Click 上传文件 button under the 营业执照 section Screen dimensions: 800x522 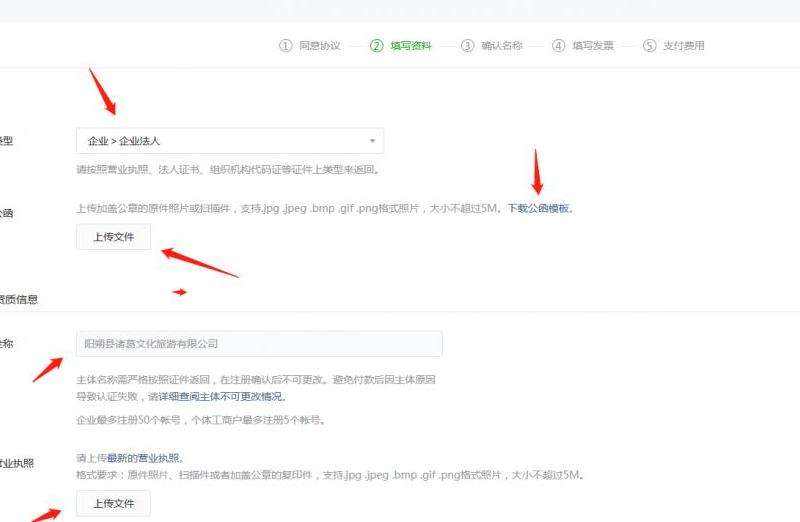[113, 504]
